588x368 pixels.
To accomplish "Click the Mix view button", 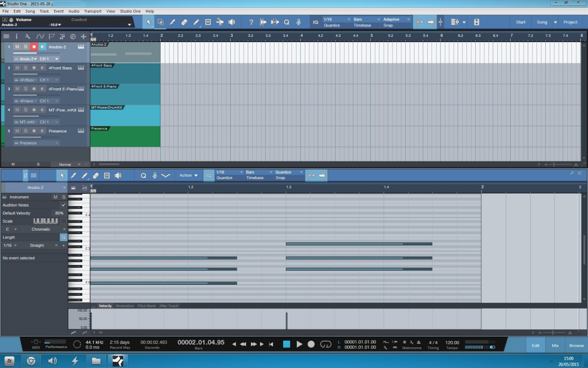I will point(555,345).
